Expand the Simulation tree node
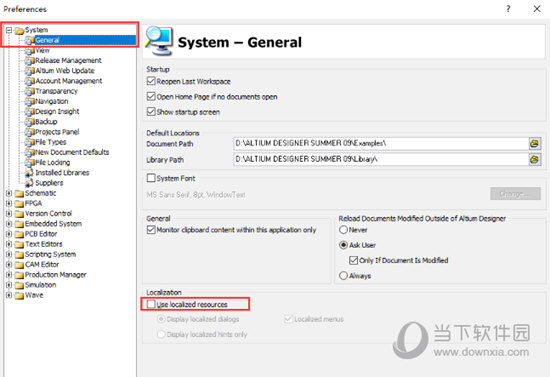 point(9,285)
